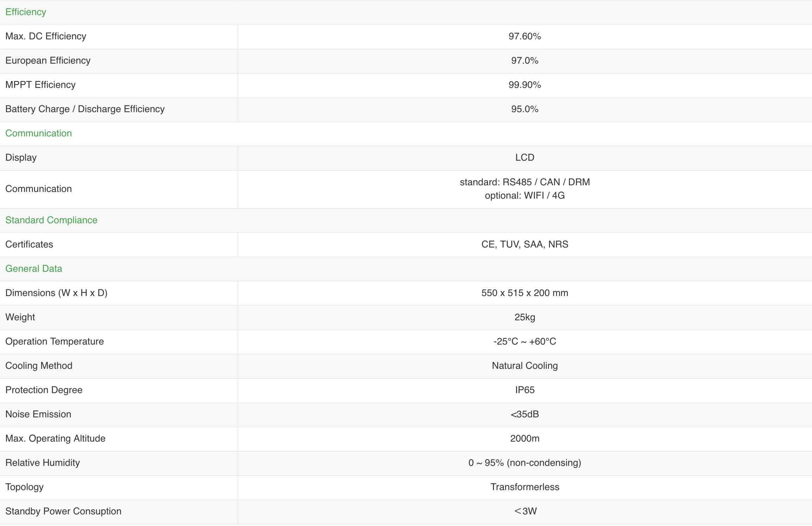Click the General Data section heading

pos(33,269)
